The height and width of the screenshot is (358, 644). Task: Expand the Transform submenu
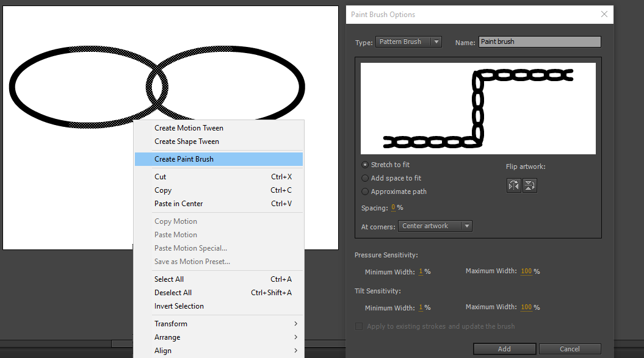tap(171, 323)
